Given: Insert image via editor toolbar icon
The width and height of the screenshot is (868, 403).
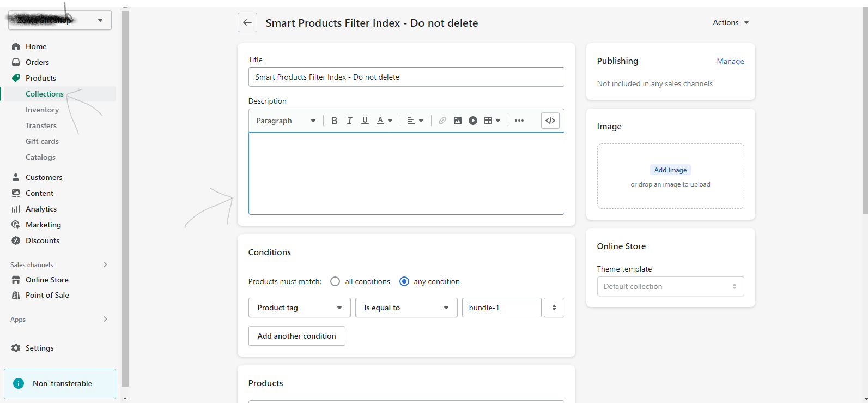Looking at the screenshot, I should pyautogui.click(x=457, y=121).
